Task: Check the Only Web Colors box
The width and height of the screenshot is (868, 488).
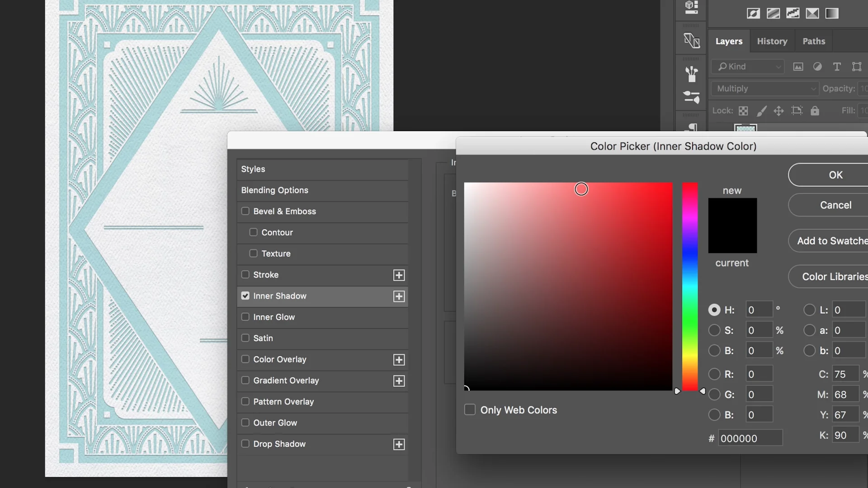Action: [x=470, y=410]
